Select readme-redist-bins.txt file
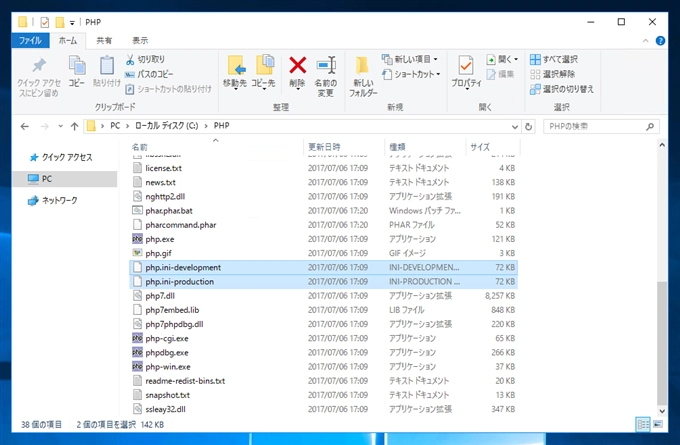The image size is (680, 445). pyautogui.click(x=323, y=381)
